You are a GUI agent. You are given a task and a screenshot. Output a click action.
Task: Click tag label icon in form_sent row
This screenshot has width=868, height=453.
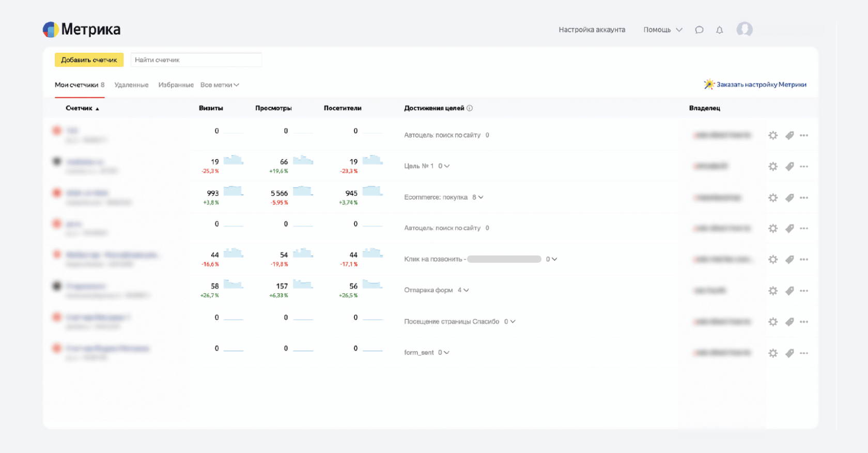[x=789, y=353]
